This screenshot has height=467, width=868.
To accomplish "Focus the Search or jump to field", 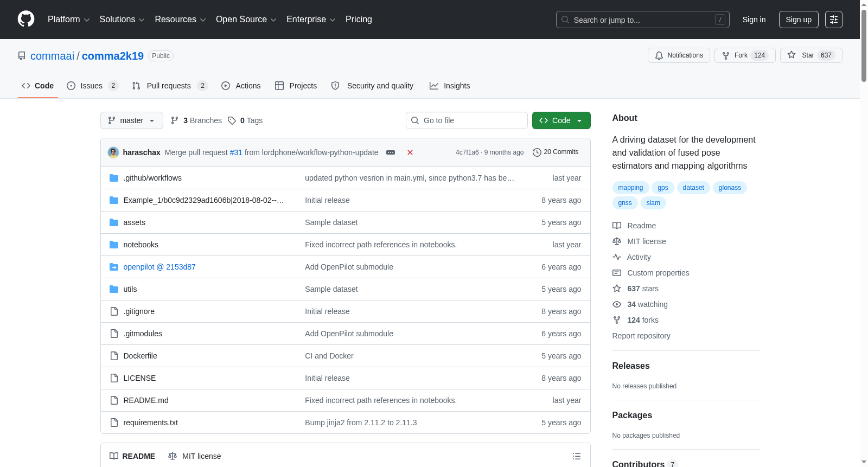I will click(x=643, y=20).
